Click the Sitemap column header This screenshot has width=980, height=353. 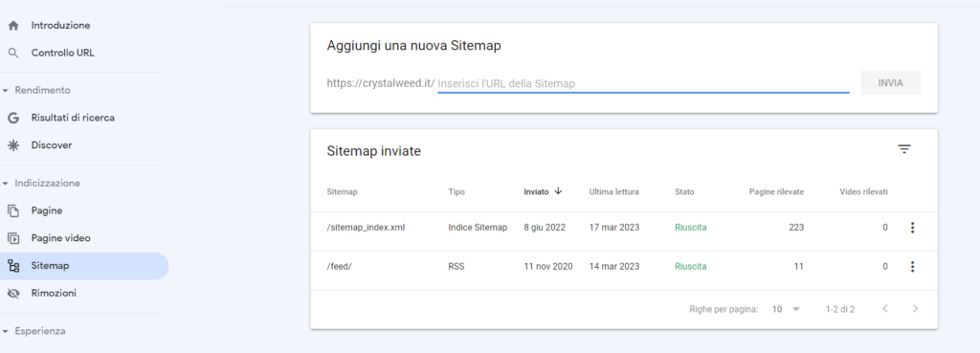[x=342, y=192]
